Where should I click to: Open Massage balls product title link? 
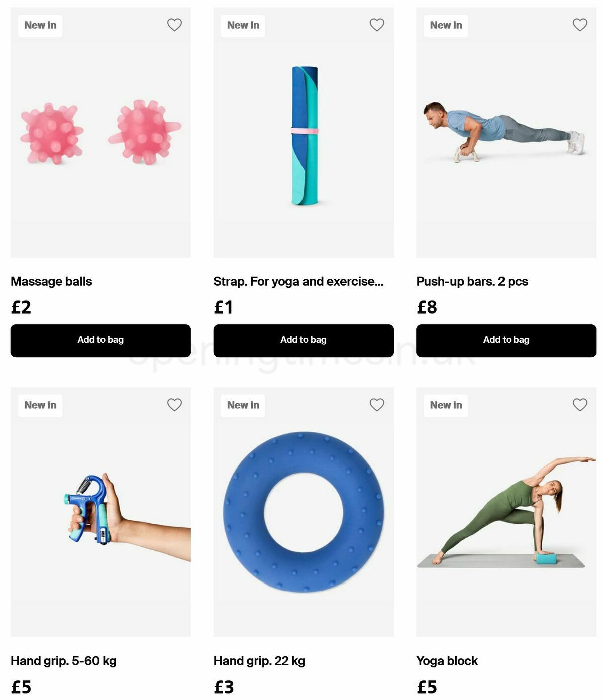click(x=51, y=281)
